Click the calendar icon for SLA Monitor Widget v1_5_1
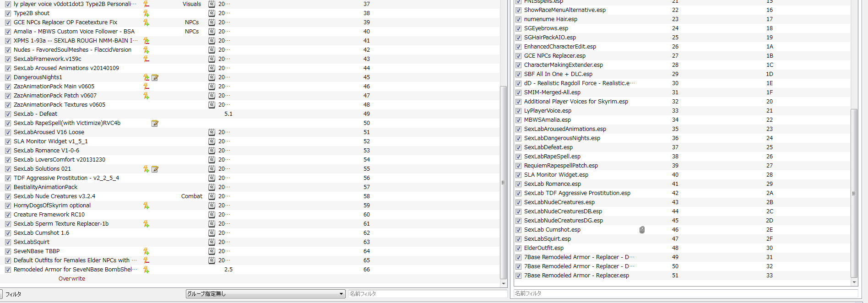This screenshot has width=868, height=303. click(212, 141)
